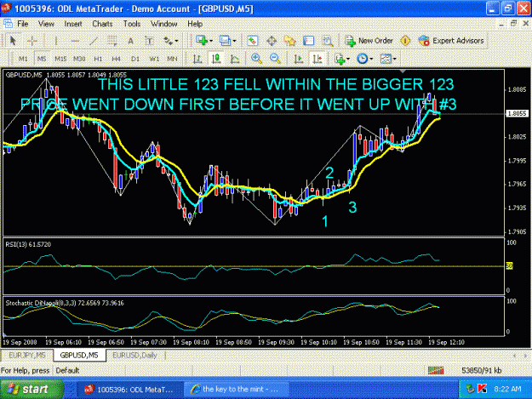
Task: Draw a vertical line on chart
Action: click(x=56, y=41)
